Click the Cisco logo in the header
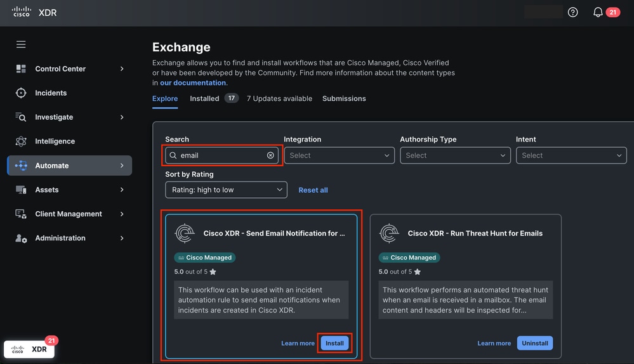Viewport: 634px width, 364px height. pyautogui.click(x=21, y=12)
